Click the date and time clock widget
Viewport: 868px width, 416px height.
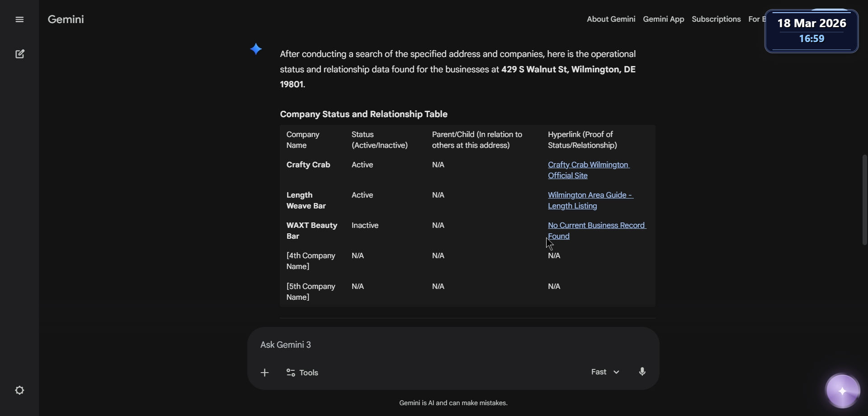(811, 31)
